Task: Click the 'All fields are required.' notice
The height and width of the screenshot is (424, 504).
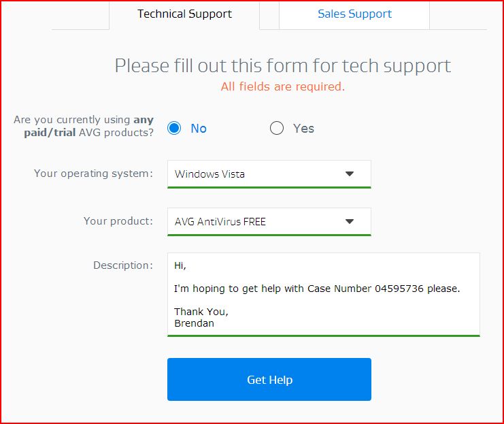Action: [282, 86]
